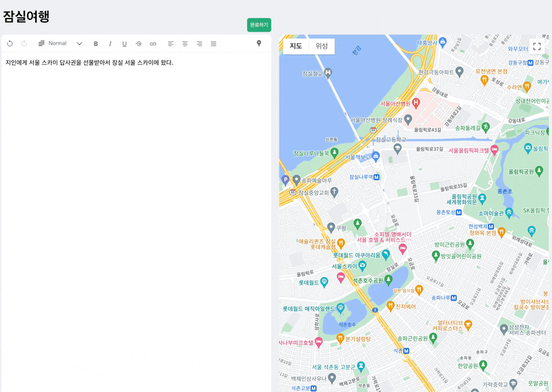
Task: Click the 올림픽공원 세계평화의문 marker
Action: pyautogui.click(x=482, y=199)
